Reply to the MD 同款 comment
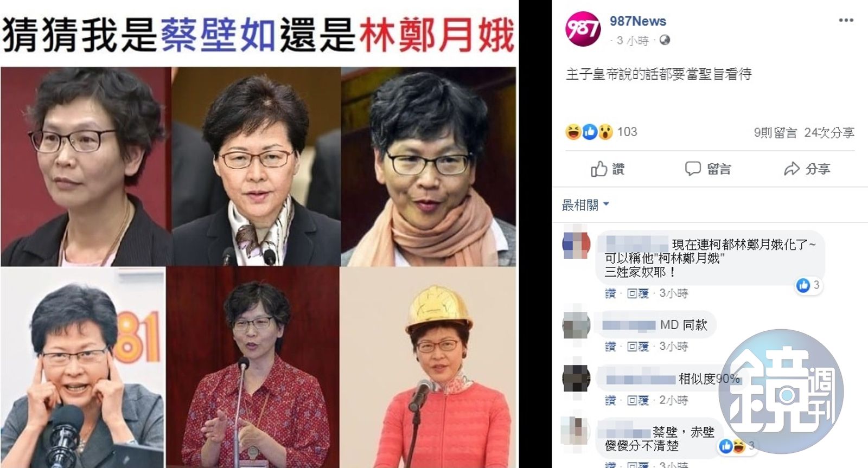Screen dimensions: 868x468 [638, 347]
